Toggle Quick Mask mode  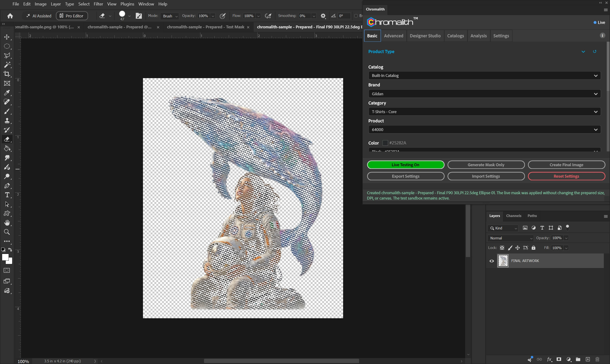(7, 271)
